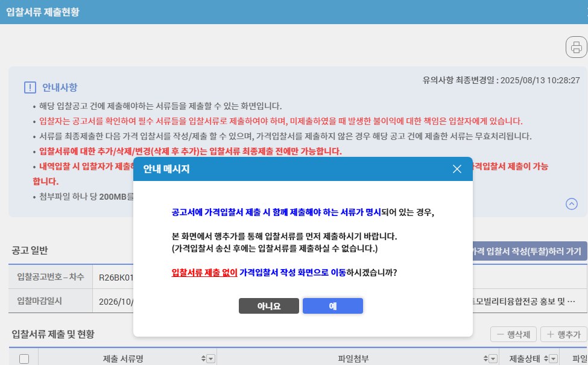Click the 행삭제 button
Screen dimensions: 588x365
point(513,334)
